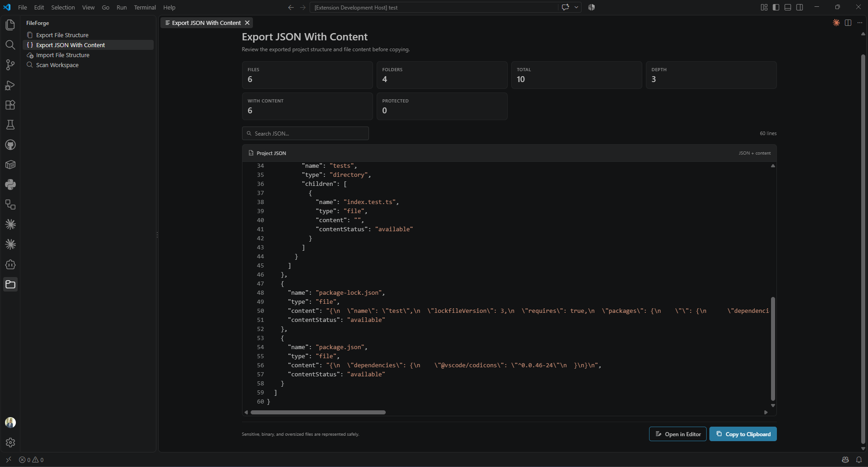Click the TOTAL 10 stat card
The image size is (868, 467).
pos(577,75)
